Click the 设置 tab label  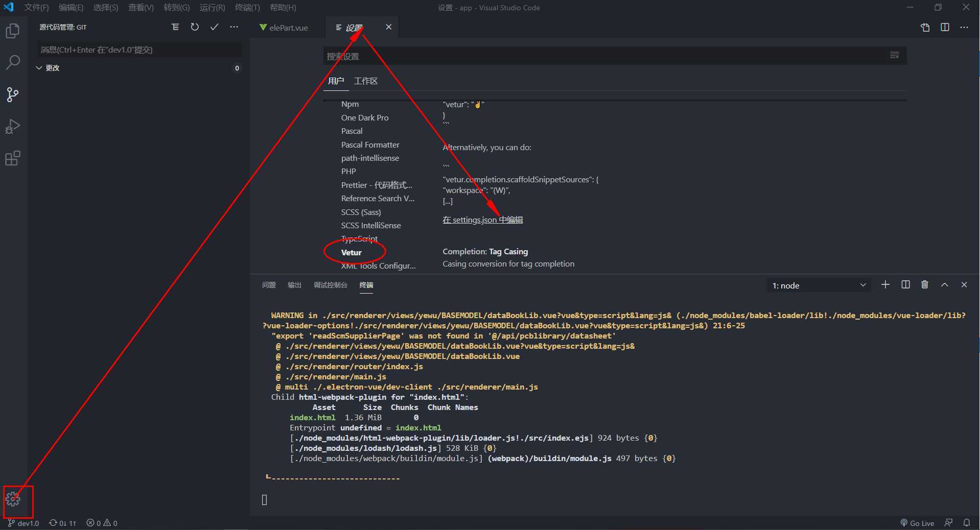354,28
